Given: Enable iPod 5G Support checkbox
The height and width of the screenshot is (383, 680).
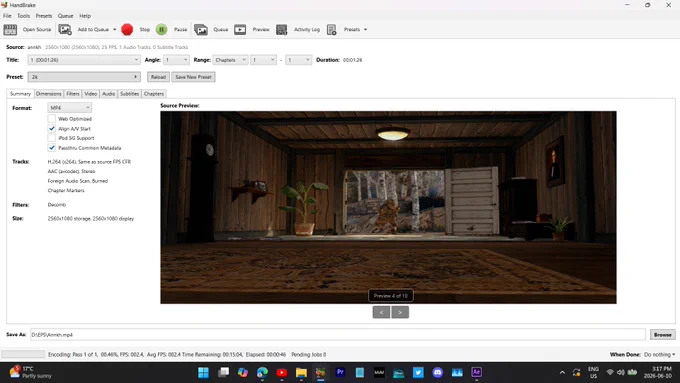Looking at the screenshot, I should (x=52, y=138).
